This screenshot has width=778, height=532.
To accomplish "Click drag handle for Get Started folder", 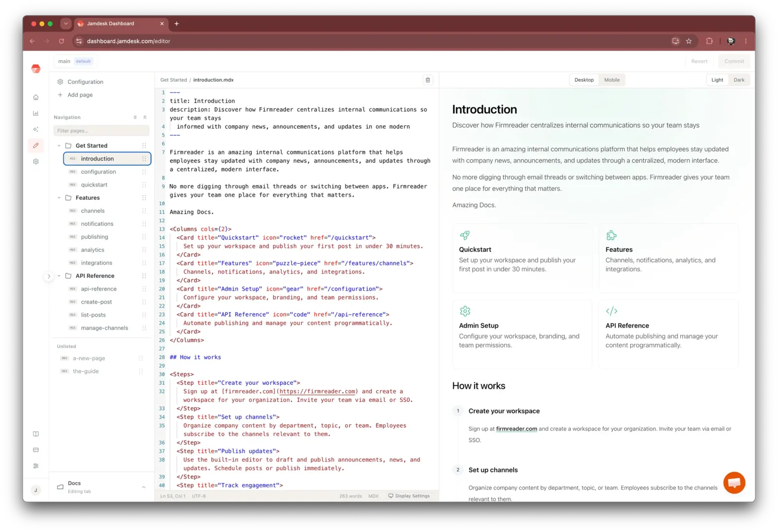I will tap(144, 146).
